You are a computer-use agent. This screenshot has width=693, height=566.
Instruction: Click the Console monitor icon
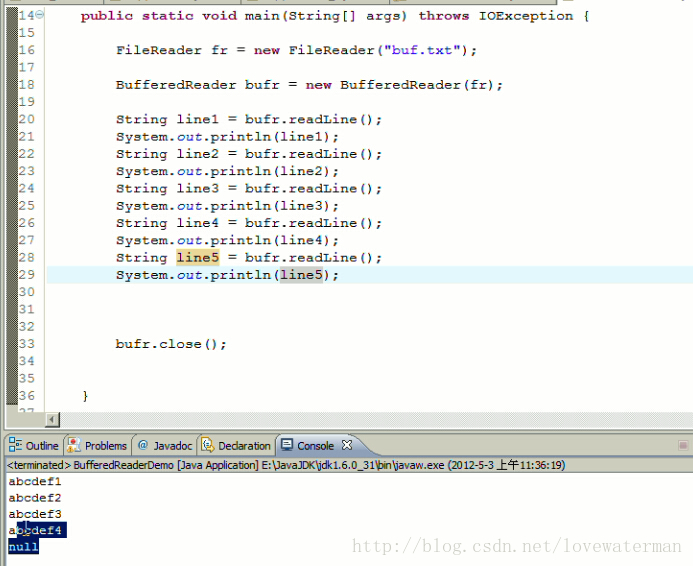(287, 444)
